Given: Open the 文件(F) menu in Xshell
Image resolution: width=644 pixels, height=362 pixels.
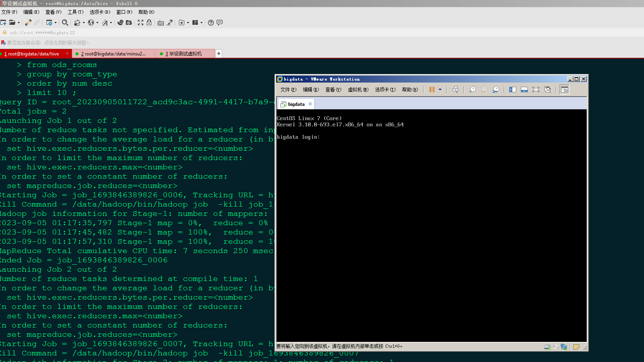Looking at the screenshot, I should click(x=9, y=12).
